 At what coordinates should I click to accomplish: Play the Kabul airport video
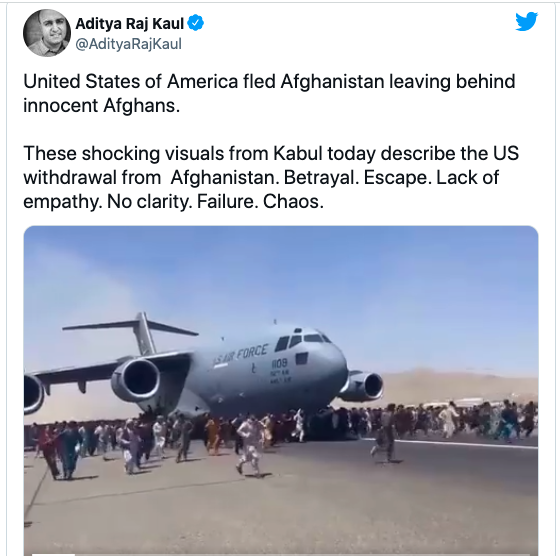(x=281, y=391)
